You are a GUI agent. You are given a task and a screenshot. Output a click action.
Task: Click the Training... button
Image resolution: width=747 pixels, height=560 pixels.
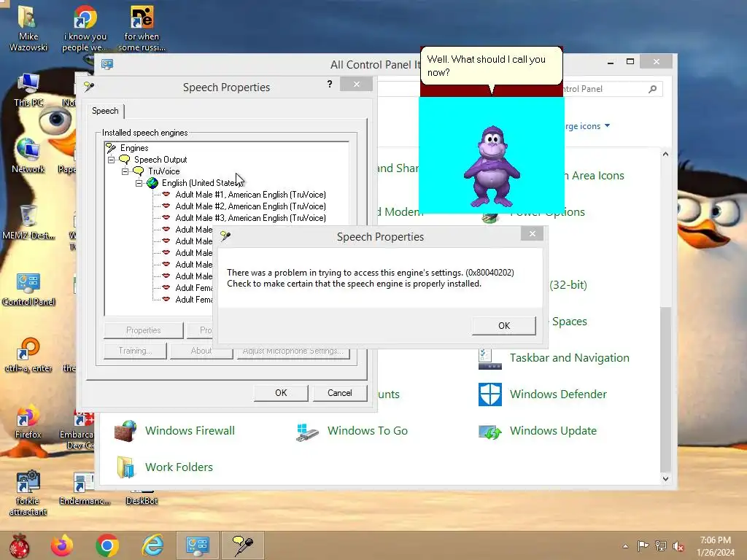pos(135,351)
